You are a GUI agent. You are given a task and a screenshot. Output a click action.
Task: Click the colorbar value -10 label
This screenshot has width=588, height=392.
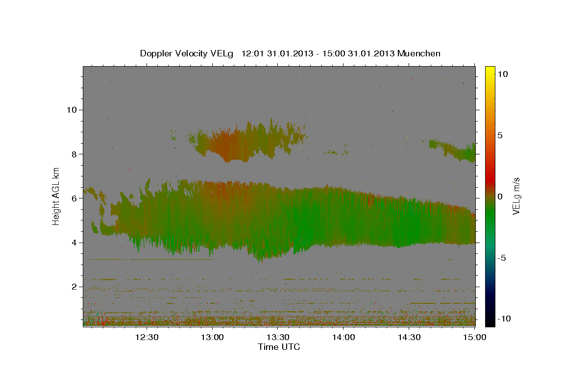[504, 319]
